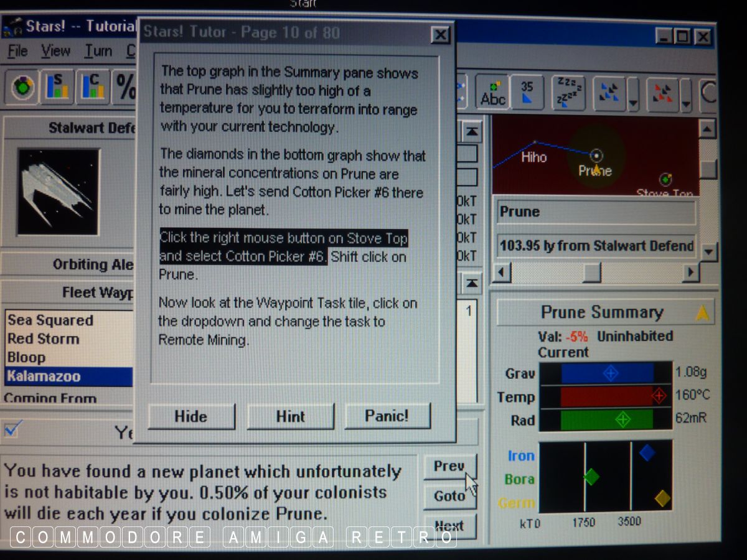
Task: Click the Percent population view icon
Action: 126,88
